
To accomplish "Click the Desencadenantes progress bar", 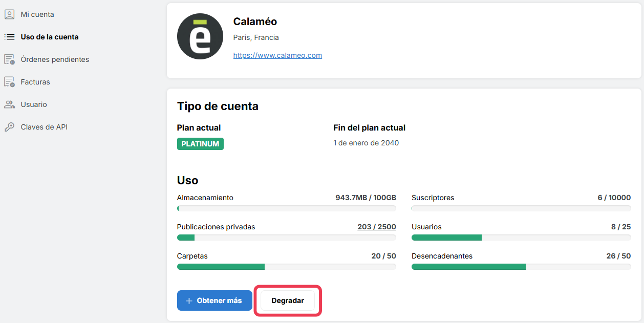I will (x=521, y=267).
